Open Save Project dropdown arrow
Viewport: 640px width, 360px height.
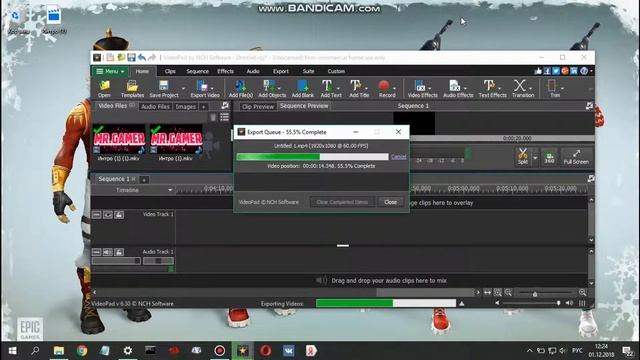click(183, 88)
